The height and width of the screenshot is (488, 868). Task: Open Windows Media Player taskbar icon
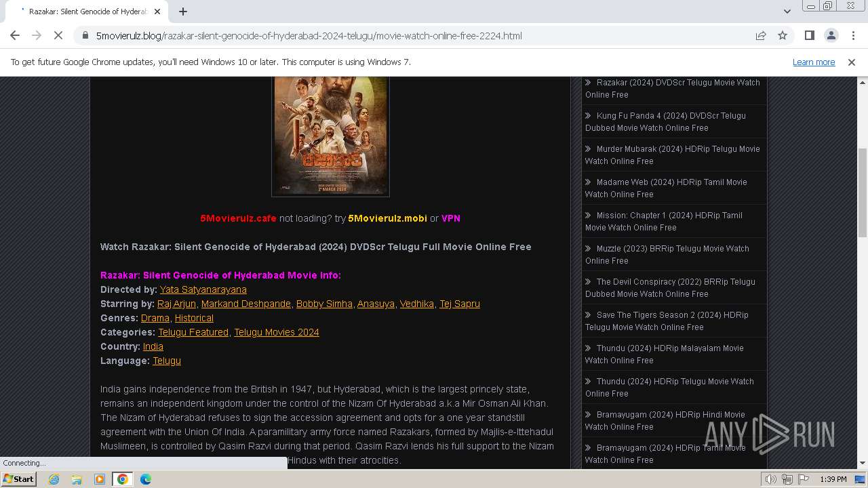pos(100,479)
